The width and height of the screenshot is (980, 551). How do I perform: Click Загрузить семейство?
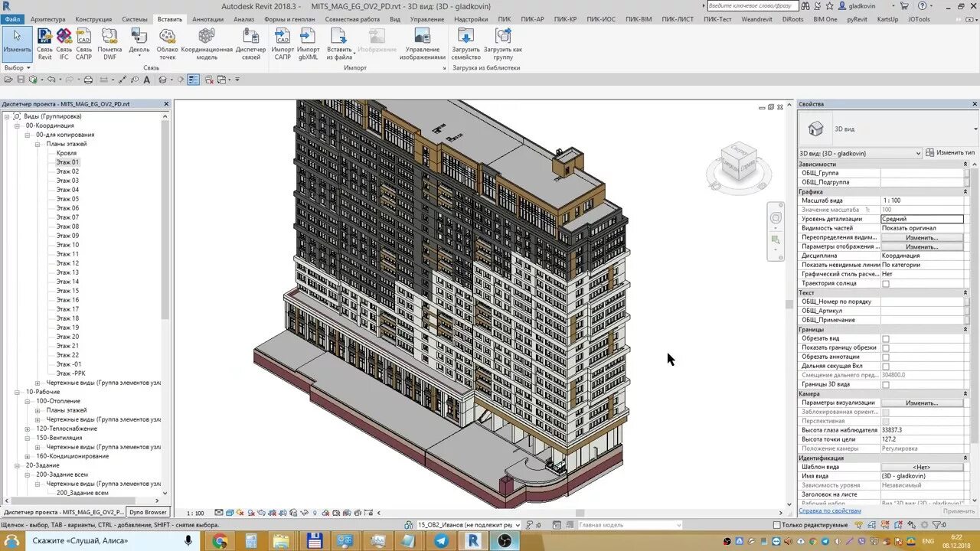click(x=465, y=44)
